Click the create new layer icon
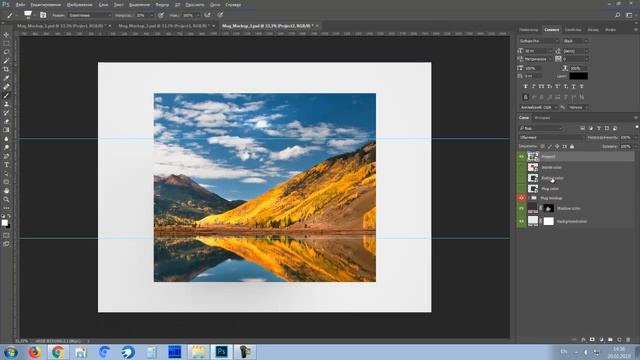 [619, 340]
